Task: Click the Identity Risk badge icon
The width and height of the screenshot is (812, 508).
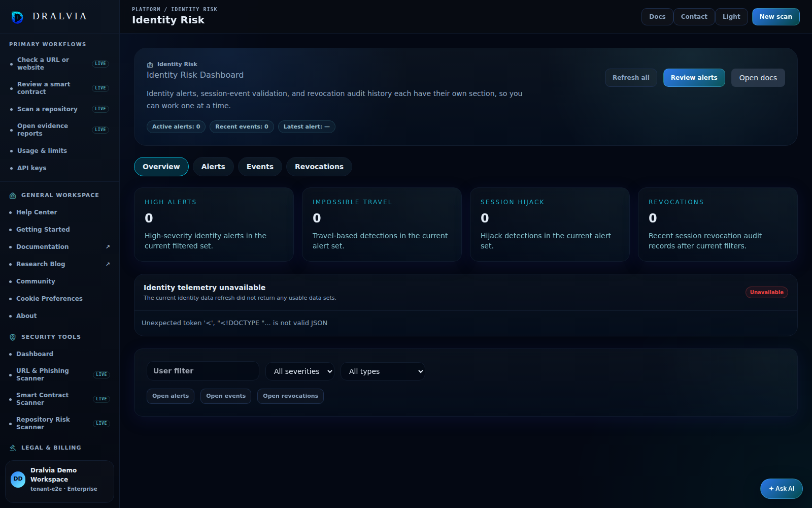Action: [x=150, y=65]
